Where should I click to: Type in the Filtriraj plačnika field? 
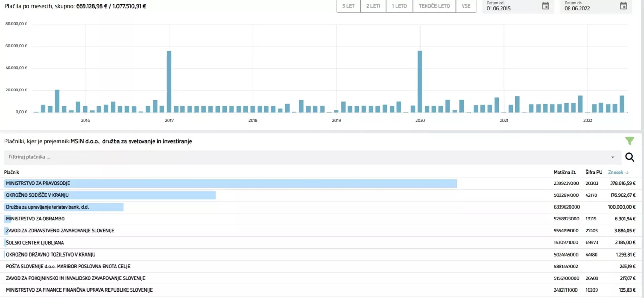pos(302,157)
